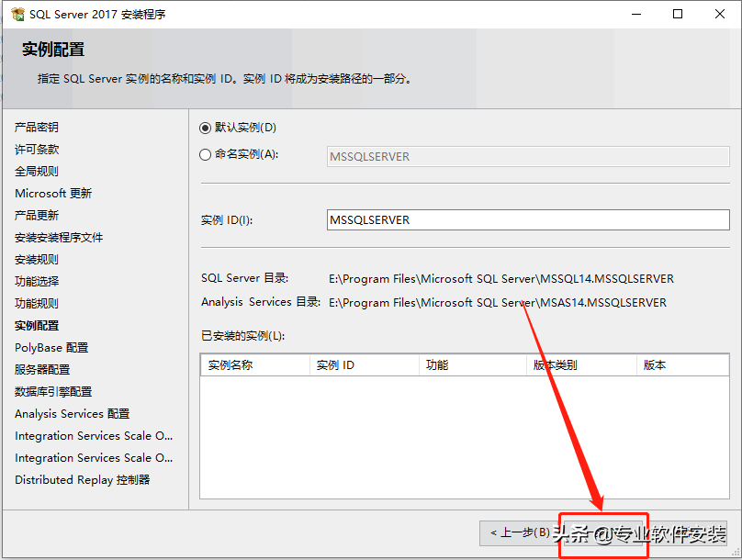Go back with 上一步(B) button
Screen dimensions: 742x560
click(x=520, y=533)
